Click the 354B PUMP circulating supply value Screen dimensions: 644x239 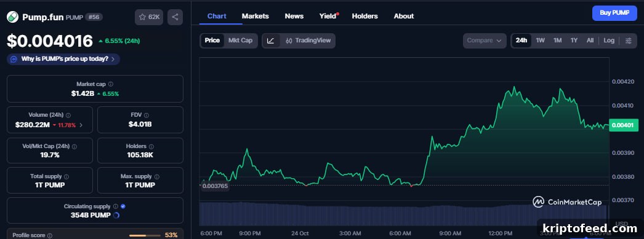(90, 215)
